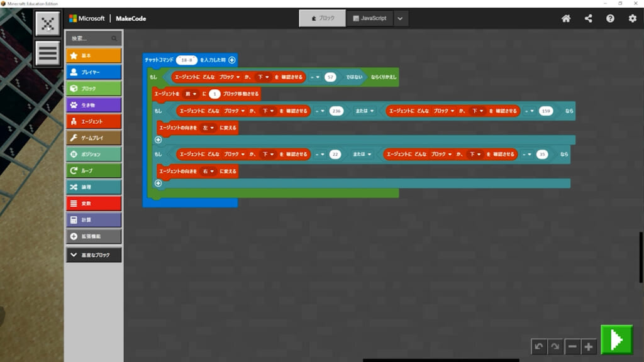Zoom out with the minus button
The width and height of the screenshot is (644, 362).
572,346
